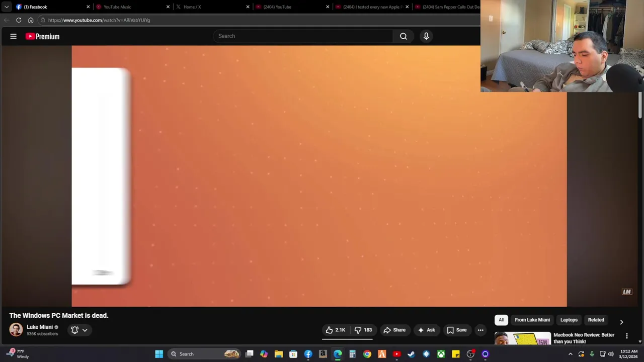Open Amazon app on the taskbar

tap(323, 354)
